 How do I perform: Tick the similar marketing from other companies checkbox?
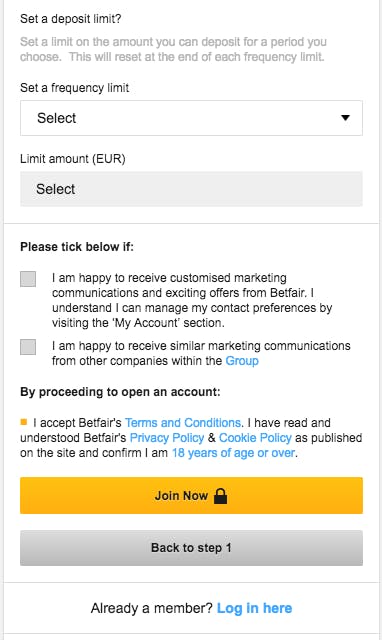point(28,347)
